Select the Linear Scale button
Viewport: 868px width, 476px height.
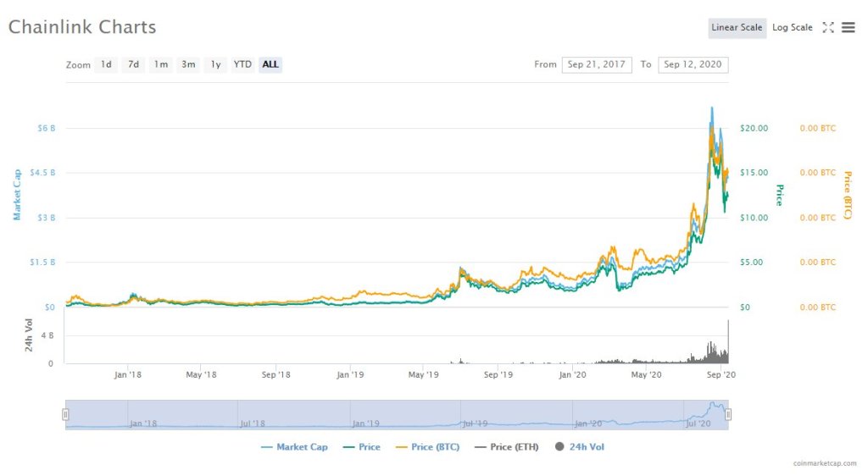click(x=737, y=28)
